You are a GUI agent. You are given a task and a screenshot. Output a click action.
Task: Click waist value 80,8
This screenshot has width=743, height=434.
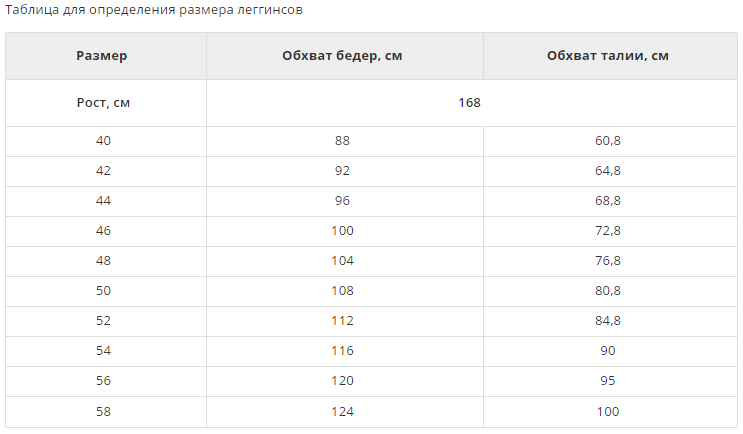(608, 290)
